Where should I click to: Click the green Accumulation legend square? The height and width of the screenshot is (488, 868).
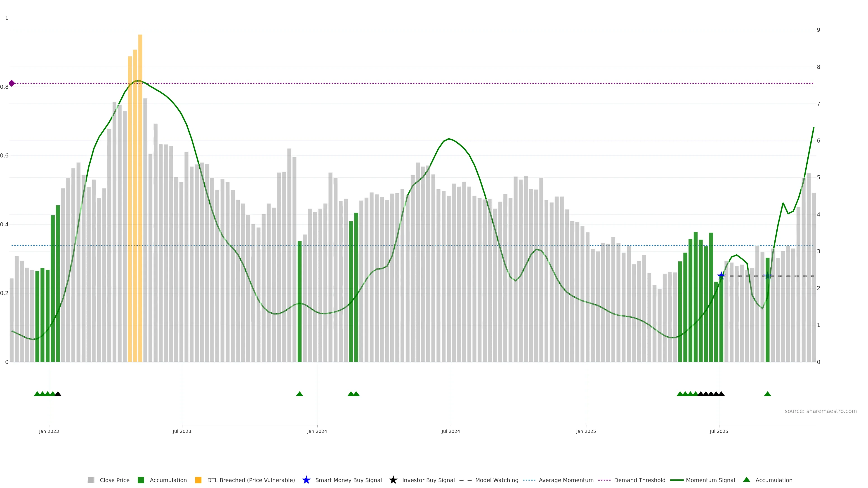pos(141,480)
